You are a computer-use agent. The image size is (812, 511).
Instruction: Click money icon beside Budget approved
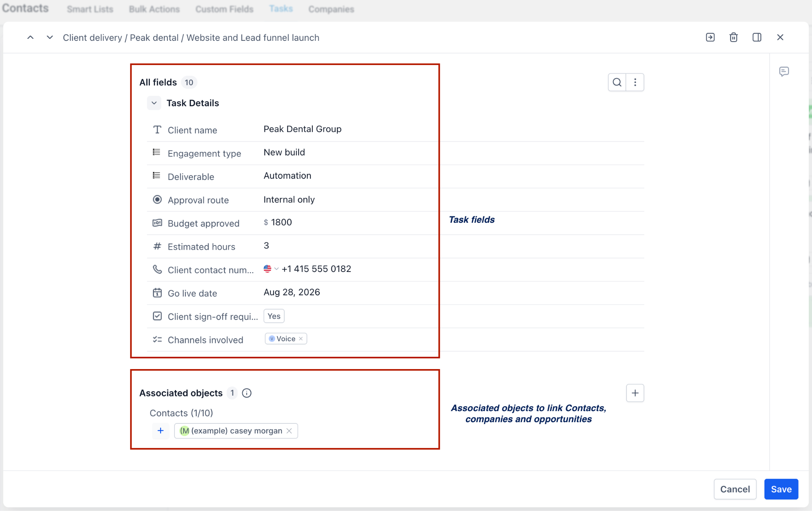tap(157, 223)
